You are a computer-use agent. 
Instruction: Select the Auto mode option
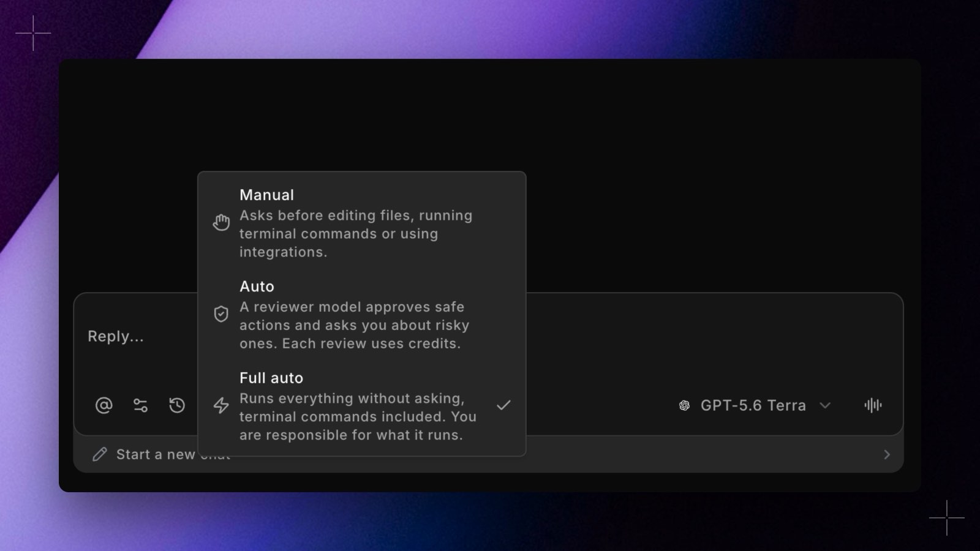tap(361, 314)
